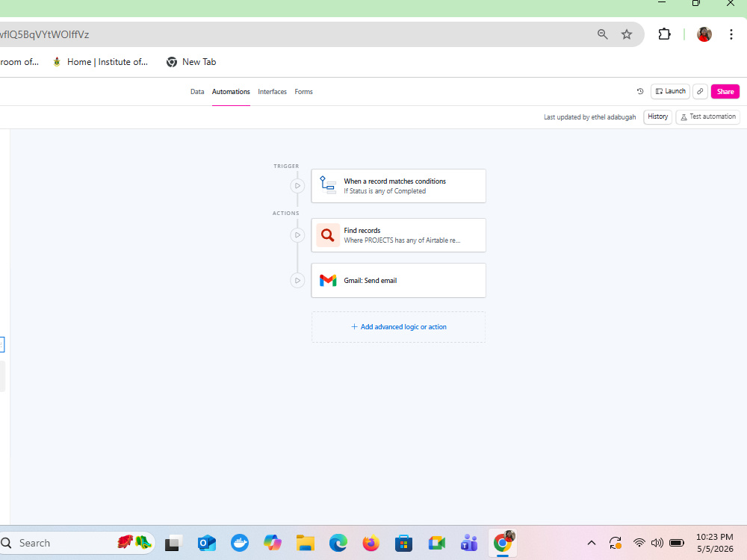The height and width of the screenshot is (560, 747).
Task: Open Task View on taskbar
Action: point(173,543)
